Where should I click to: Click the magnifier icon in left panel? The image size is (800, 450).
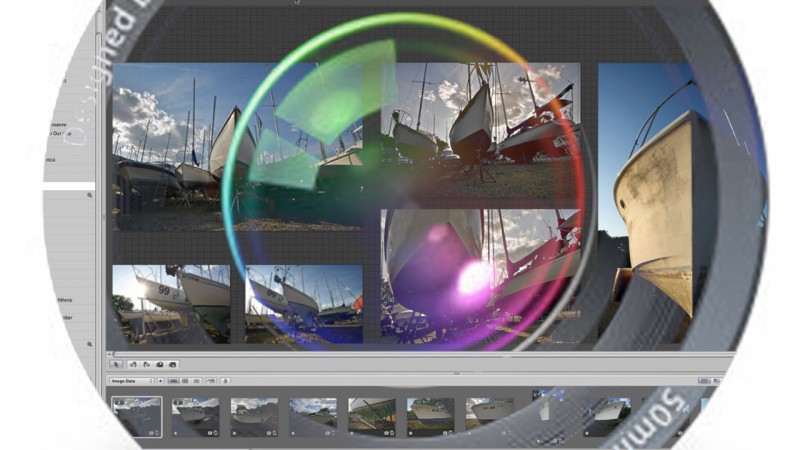[x=89, y=345]
